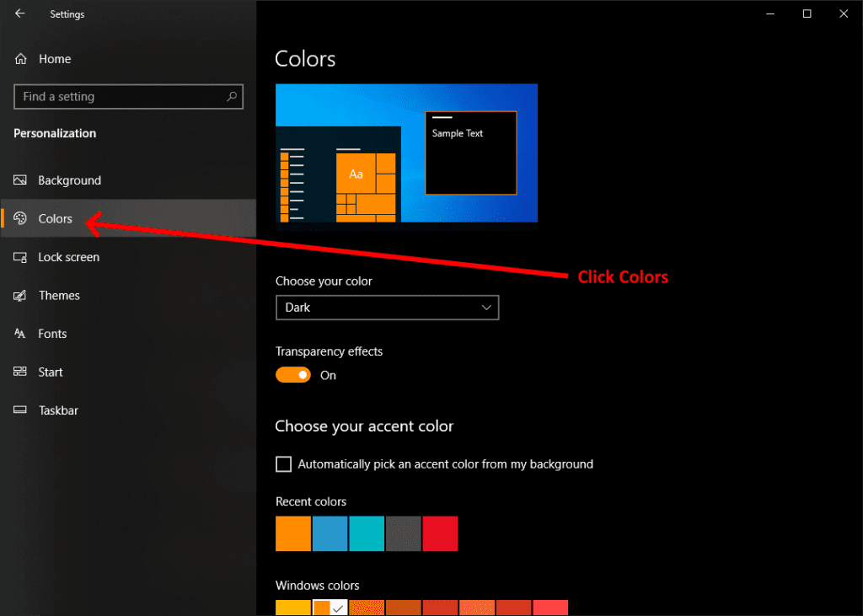This screenshot has width=863, height=616.
Task: Open the Lock screen settings page
Action: (x=69, y=257)
